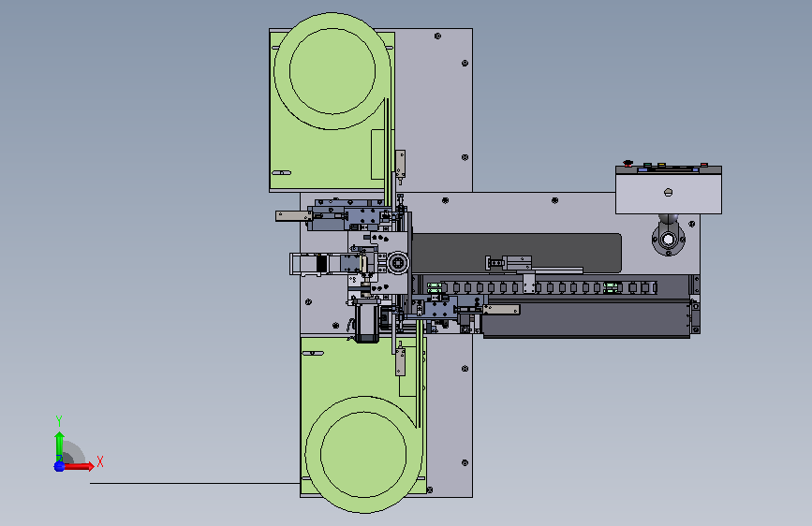The image size is (812, 526).
Task: Click the green Y axis arrow of triad
Action: pos(60,446)
